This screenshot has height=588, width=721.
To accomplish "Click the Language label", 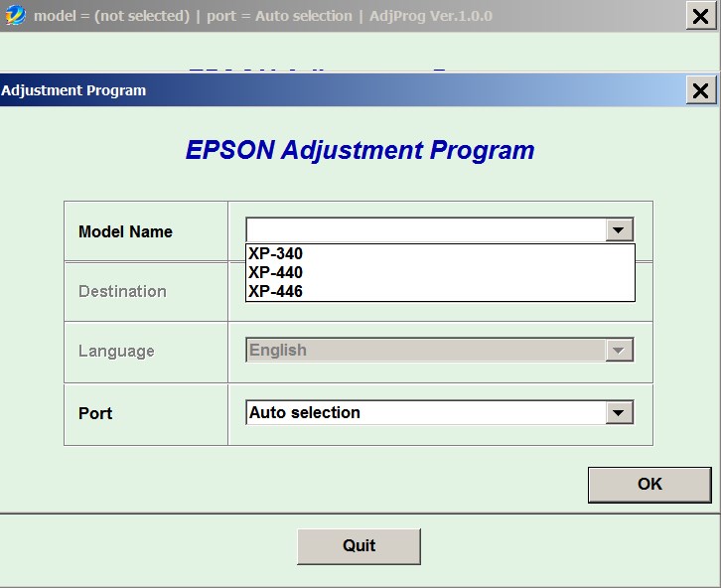I will (116, 352).
